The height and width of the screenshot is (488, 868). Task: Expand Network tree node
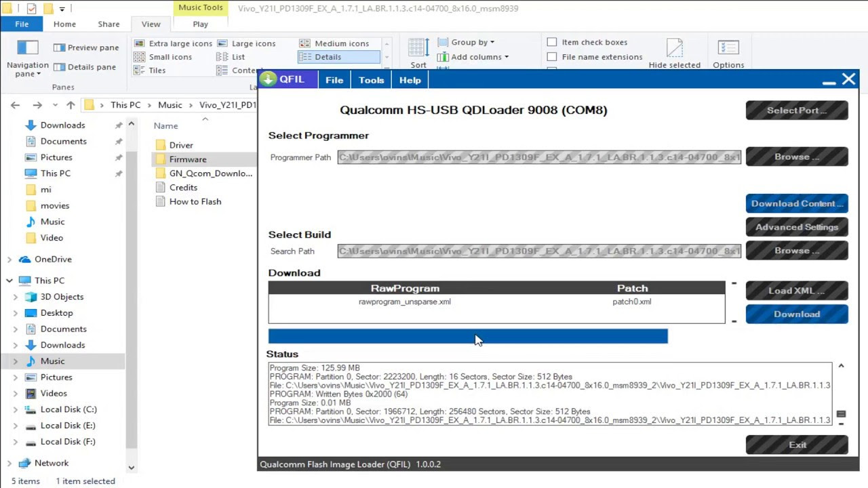pyautogui.click(x=9, y=464)
